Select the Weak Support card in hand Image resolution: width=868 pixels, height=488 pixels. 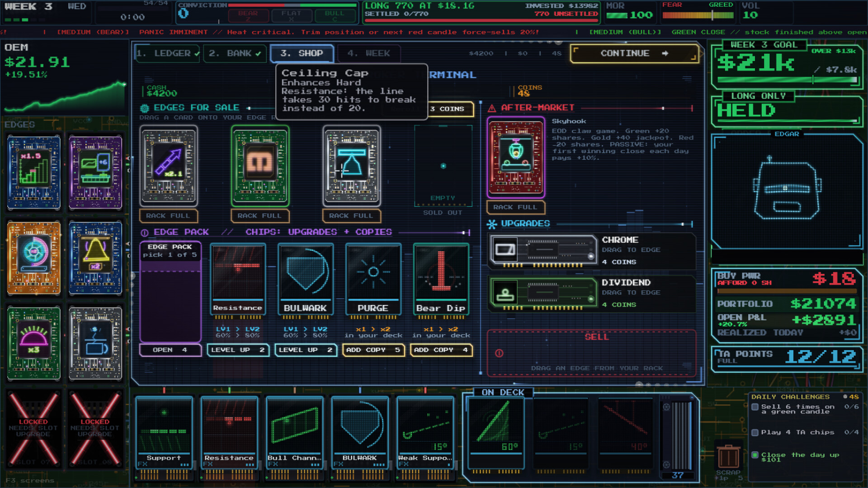point(425,432)
